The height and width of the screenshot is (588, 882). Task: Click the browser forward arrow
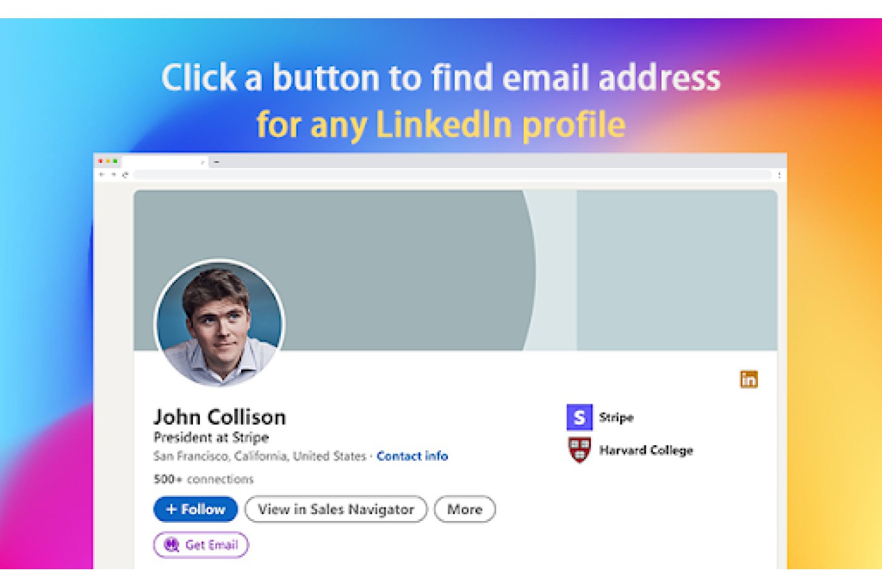point(113,175)
